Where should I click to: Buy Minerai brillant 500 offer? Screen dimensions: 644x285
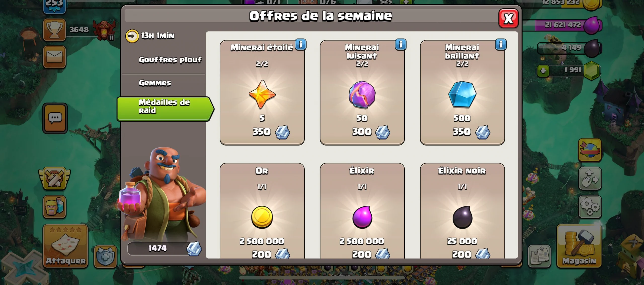[462, 92]
